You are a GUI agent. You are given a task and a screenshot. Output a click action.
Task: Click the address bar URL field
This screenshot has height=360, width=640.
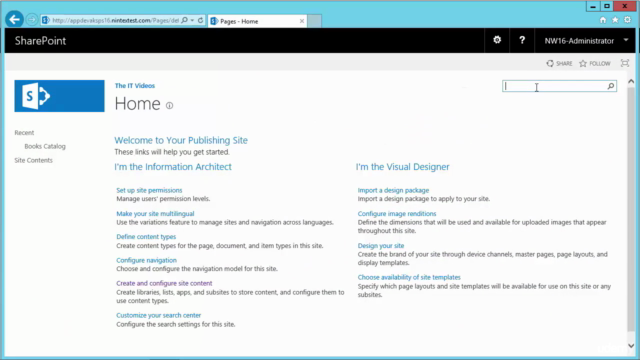(x=115, y=20)
